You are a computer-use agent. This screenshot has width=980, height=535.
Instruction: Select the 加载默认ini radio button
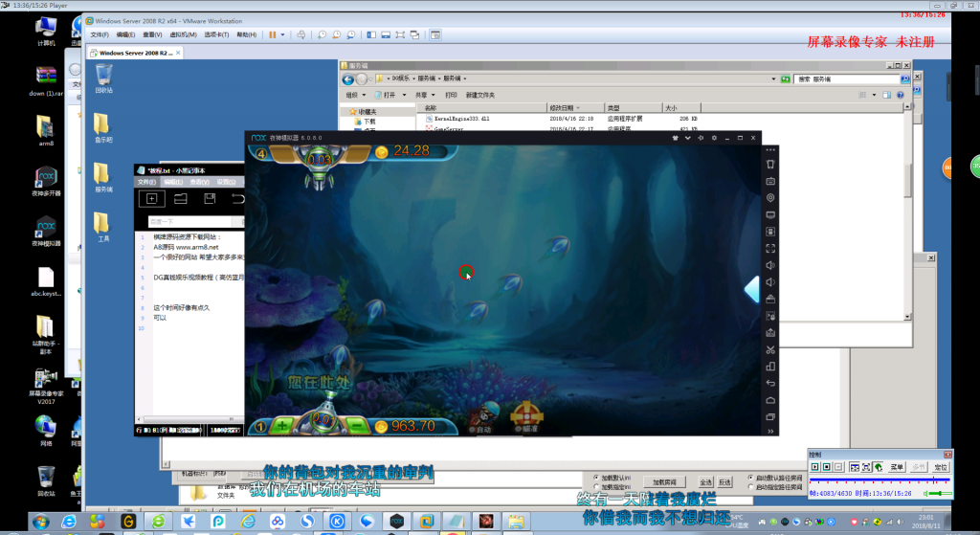point(595,478)
